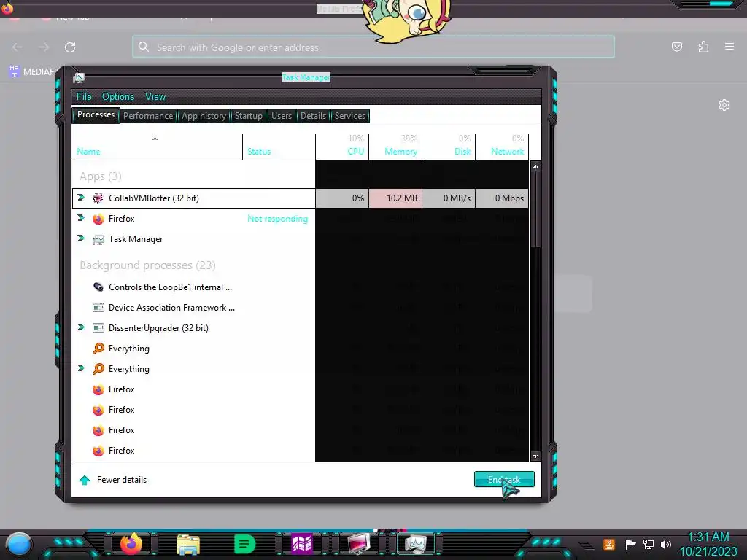Expand the DissenterUpgrader process group
747x560 pixels.
[x=81, y=327]
